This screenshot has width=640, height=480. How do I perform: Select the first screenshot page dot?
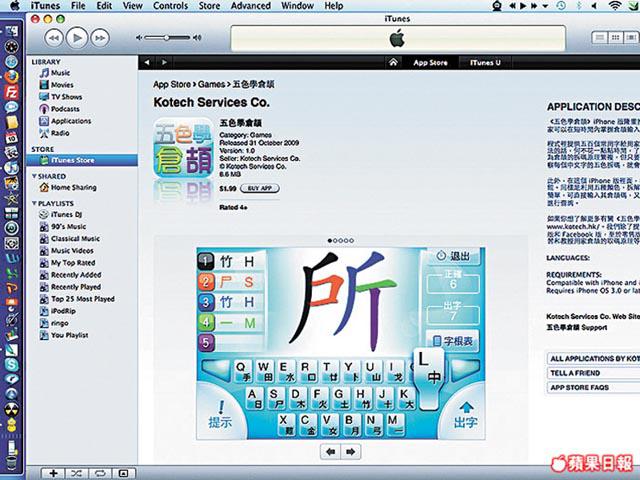point(330,241)
